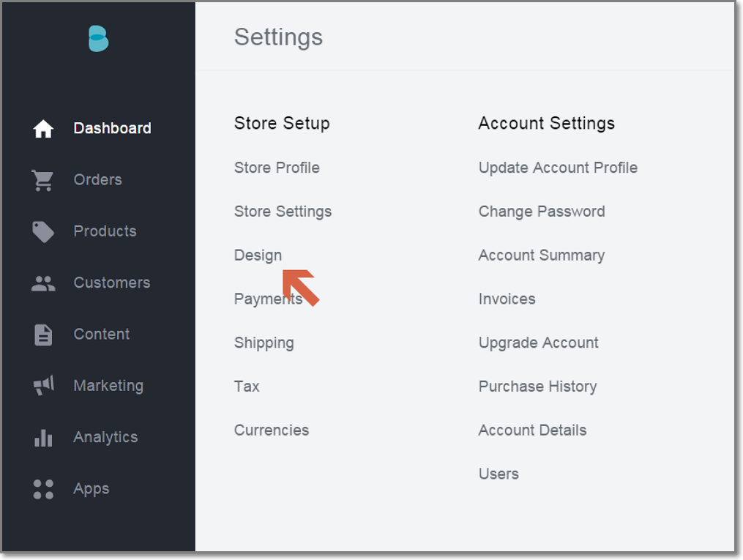Select Marketing text in the sidebar
743x560 pixels.
[108, 386]
